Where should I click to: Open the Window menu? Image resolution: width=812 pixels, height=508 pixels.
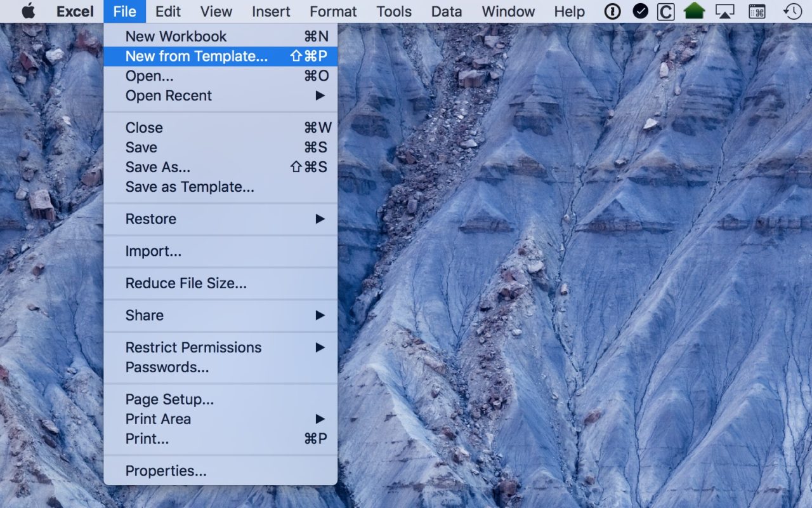(508, 11)
